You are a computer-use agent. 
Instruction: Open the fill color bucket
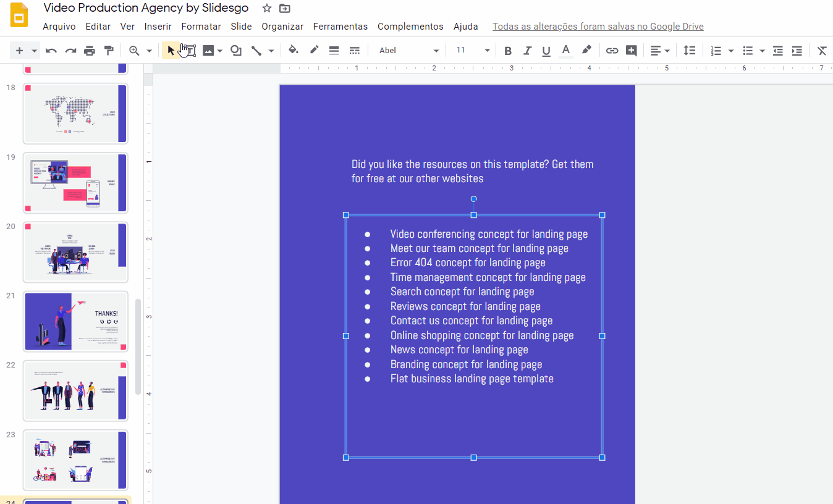click(294, 51)
